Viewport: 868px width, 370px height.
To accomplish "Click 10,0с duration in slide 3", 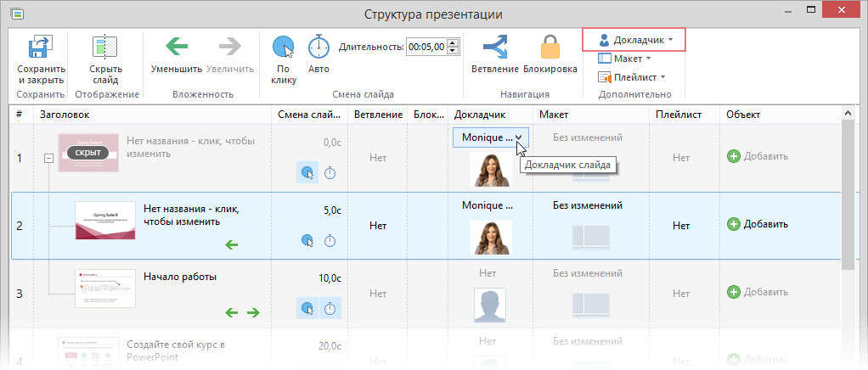I will pyautogui.click(x=330, y=278).
